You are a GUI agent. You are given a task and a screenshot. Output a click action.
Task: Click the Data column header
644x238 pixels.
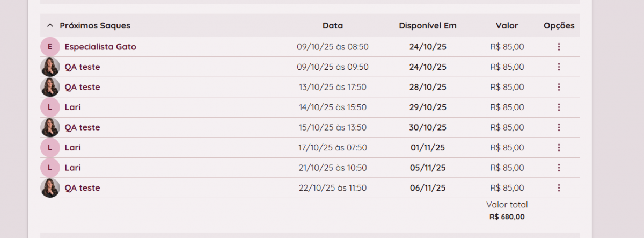pyautogui.click(x=333, y=26)
